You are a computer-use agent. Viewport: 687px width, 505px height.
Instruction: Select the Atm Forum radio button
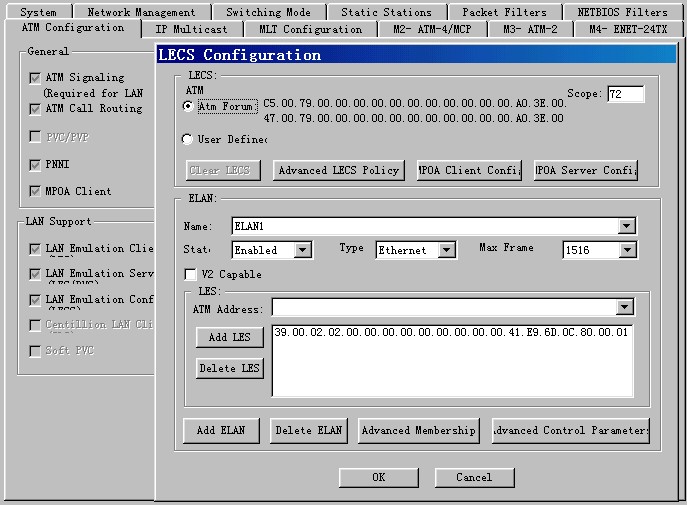pyautogui.click(x=188, y=106)
